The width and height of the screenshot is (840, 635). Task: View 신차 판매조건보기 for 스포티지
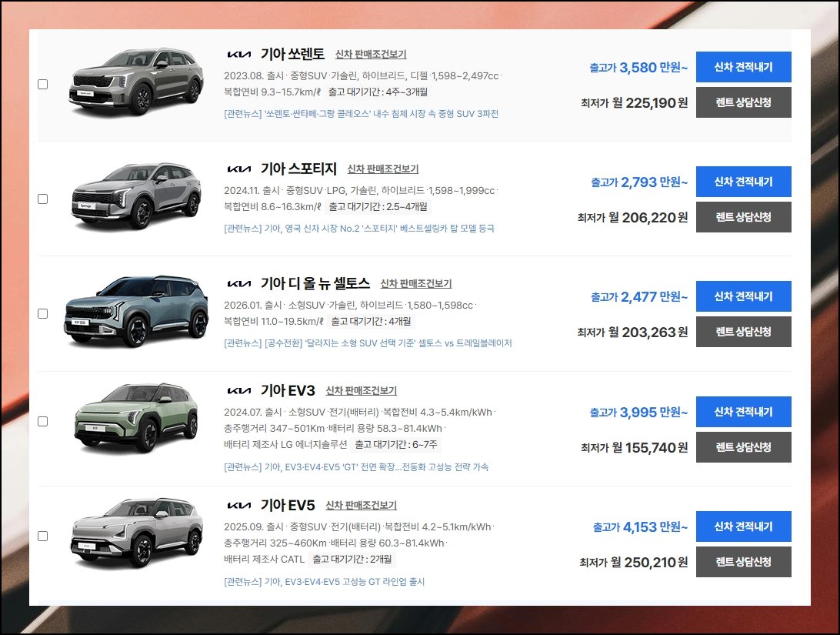[x=383, y=169]
